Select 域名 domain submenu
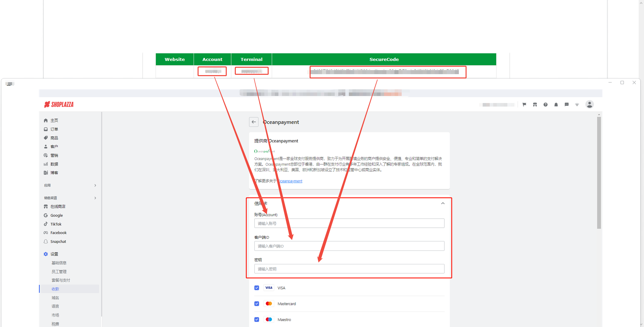This screenshot has height=327, width=644. [x=55, y=298]
